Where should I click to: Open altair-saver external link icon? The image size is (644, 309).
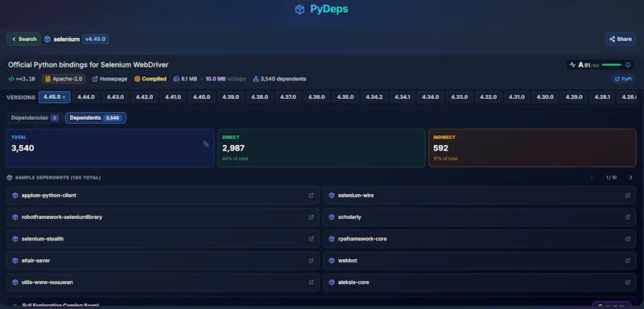coord(312,261)
